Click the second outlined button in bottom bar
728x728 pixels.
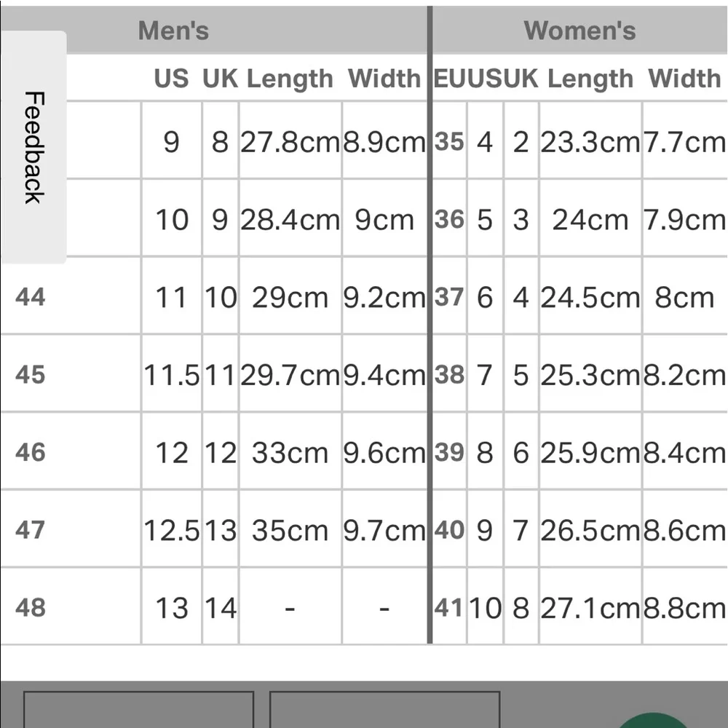point(384,710)
